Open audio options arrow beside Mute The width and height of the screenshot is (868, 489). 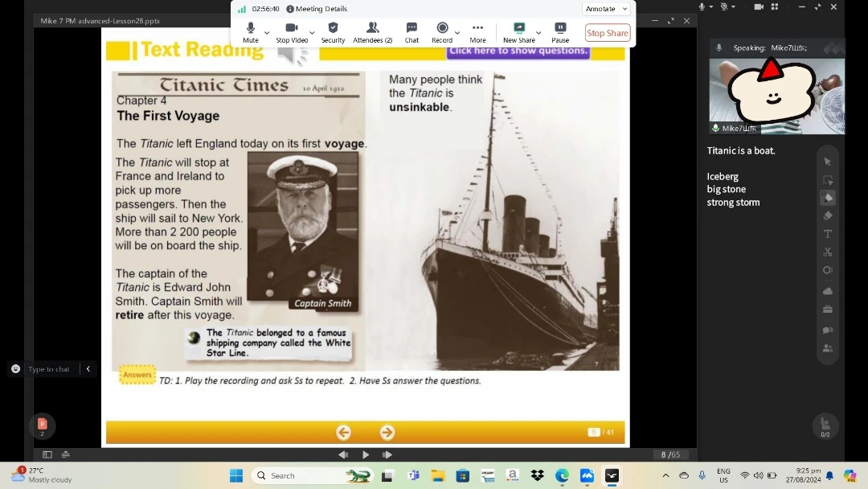point(267,33)
